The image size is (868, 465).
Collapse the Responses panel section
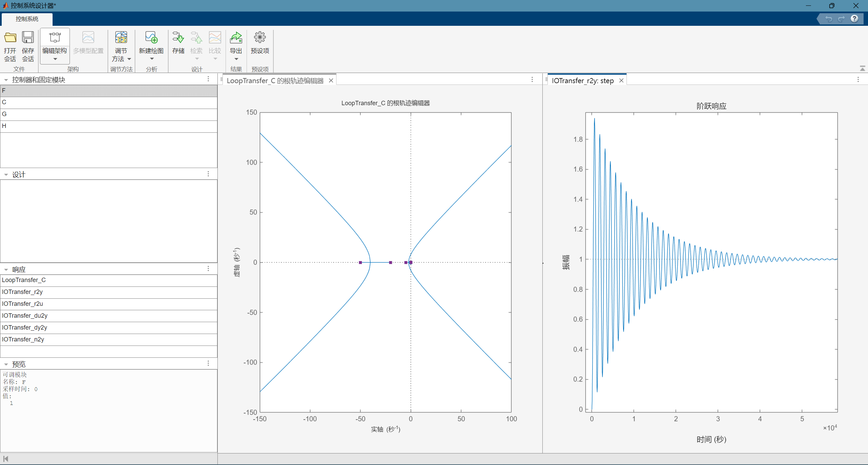6,270
